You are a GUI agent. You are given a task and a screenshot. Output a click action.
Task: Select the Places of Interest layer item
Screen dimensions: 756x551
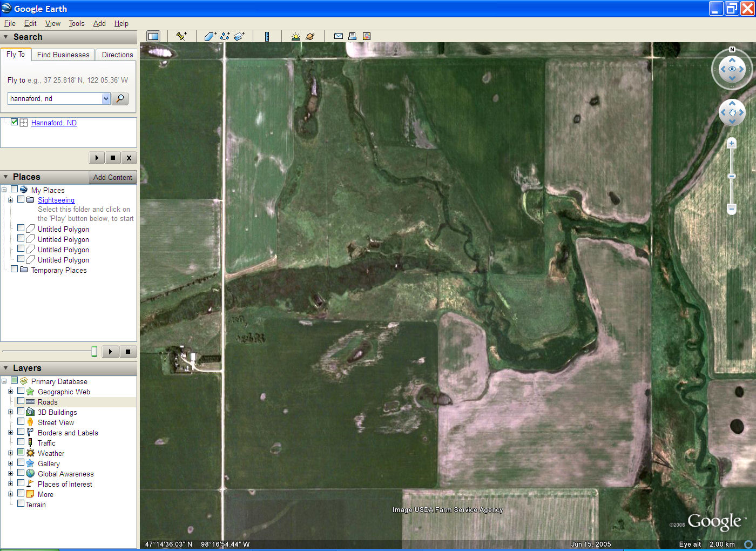(x=65, y=484)
